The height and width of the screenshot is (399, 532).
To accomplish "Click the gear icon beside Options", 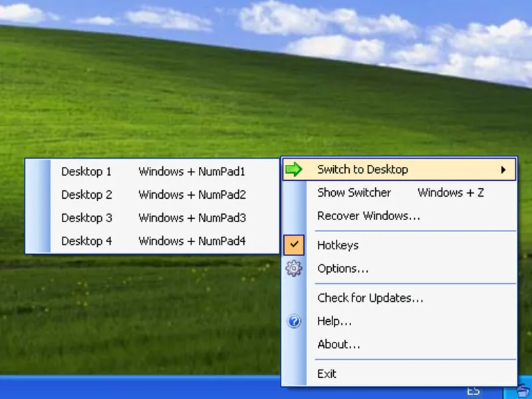I will 294,269.
